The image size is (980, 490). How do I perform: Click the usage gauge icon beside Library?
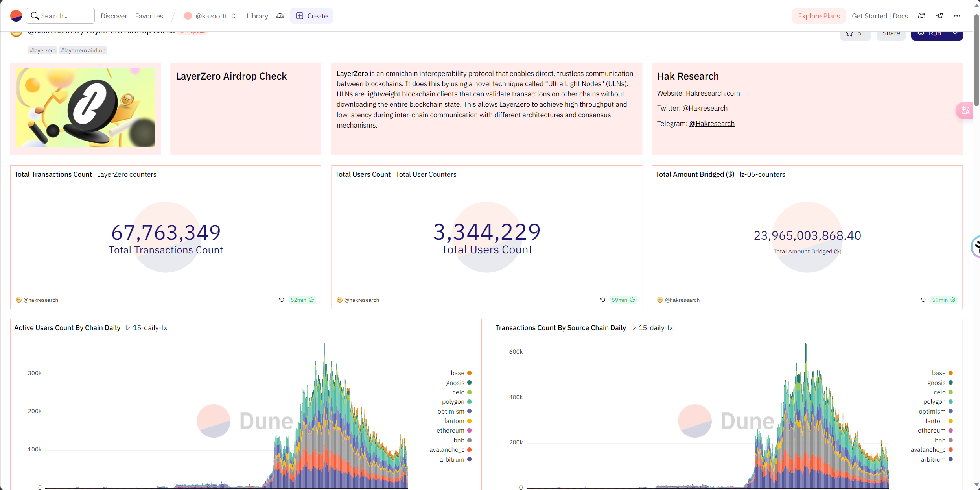click(280, 16)
